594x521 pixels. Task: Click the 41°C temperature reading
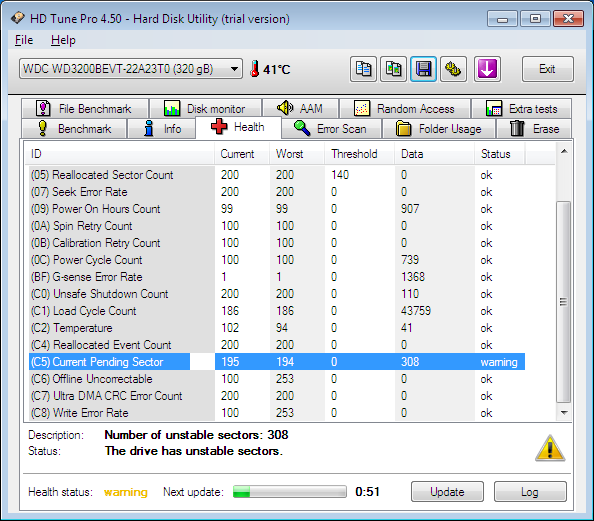[277, 70]
